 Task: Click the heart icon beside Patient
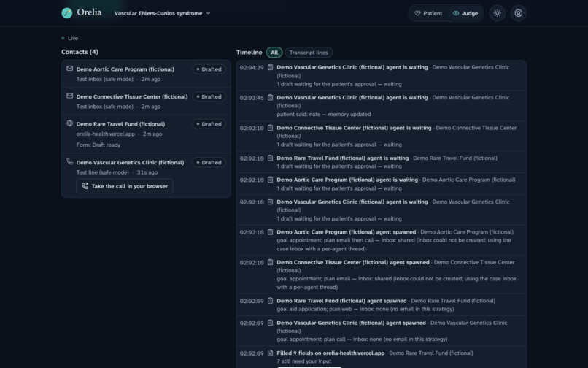point(417,13)
